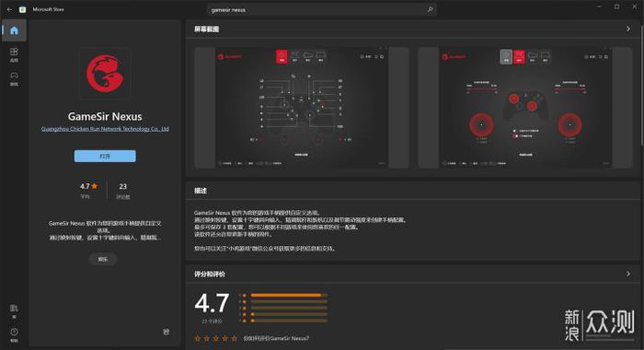View the first button-mapping screenshot
This screenshot has width=644, height=350.
(302, 108)
